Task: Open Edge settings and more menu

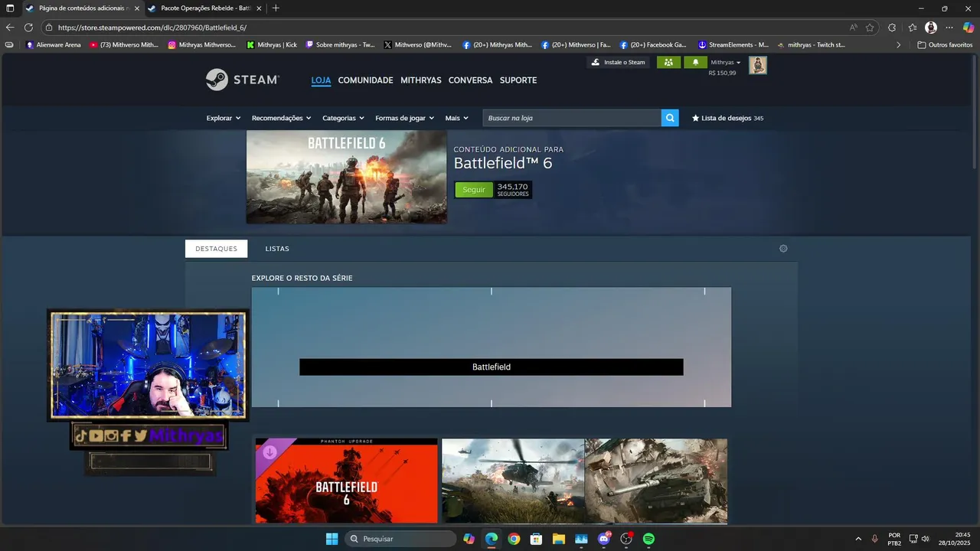Action: 949,28
